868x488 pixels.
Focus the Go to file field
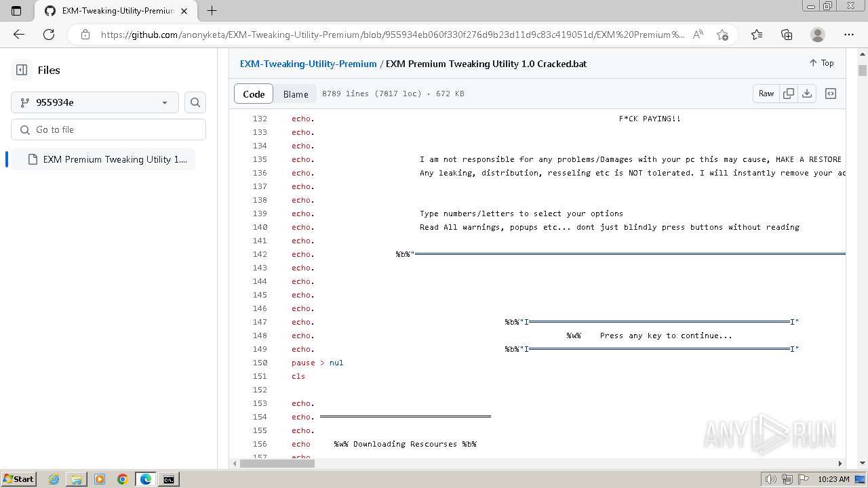point(108,129)
